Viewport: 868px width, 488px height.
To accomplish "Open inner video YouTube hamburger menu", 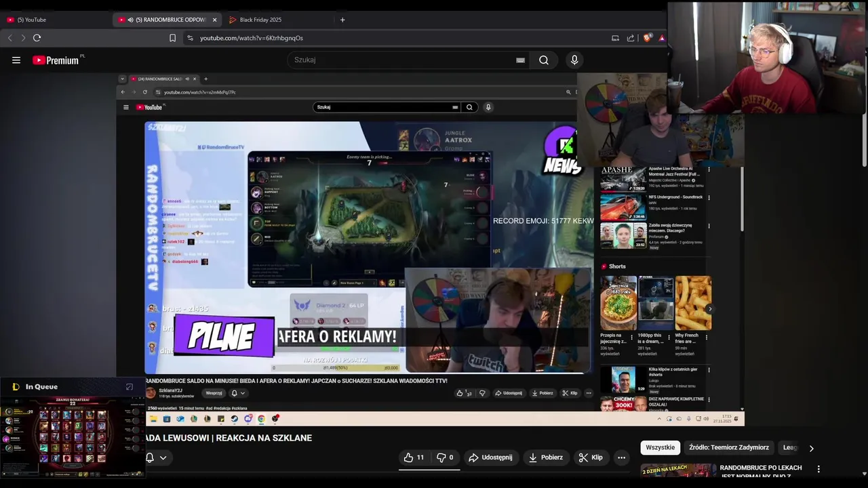I will tap(125, 107).
